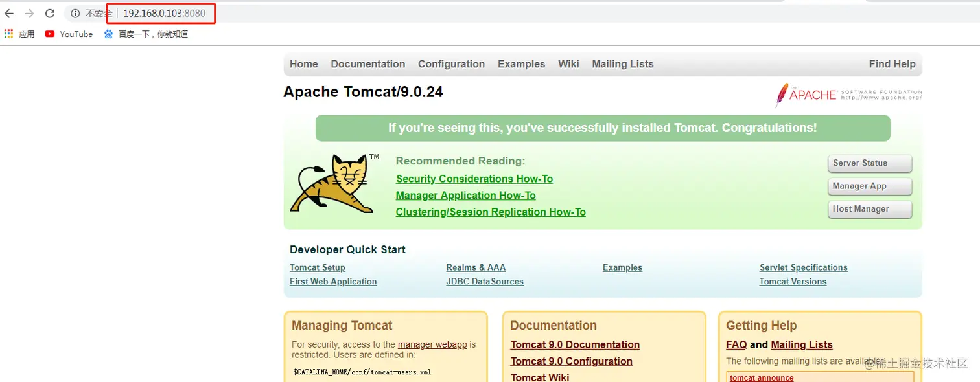This screenshot has height=382, width=980.
Task: Open the FAQ link in Getting Help
Action: pos(736,344)
